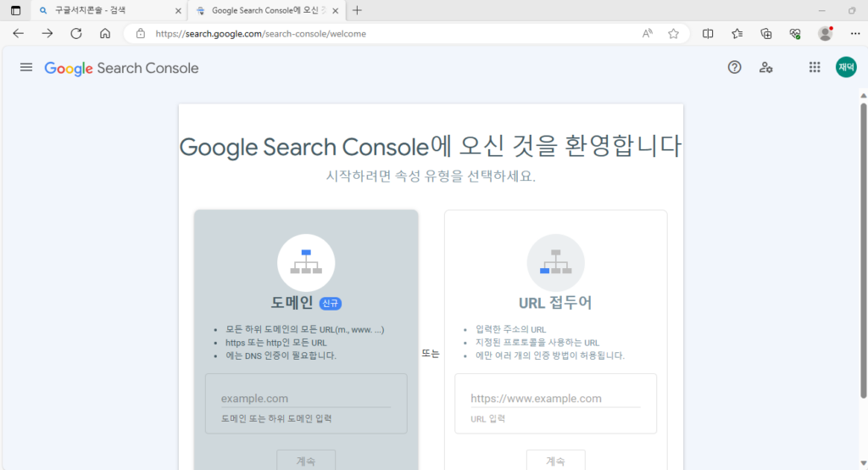Click text '시작하려면 속성 유형을 선택하세요.'
This screenshot has width=868, height=470.
[431, 176]
